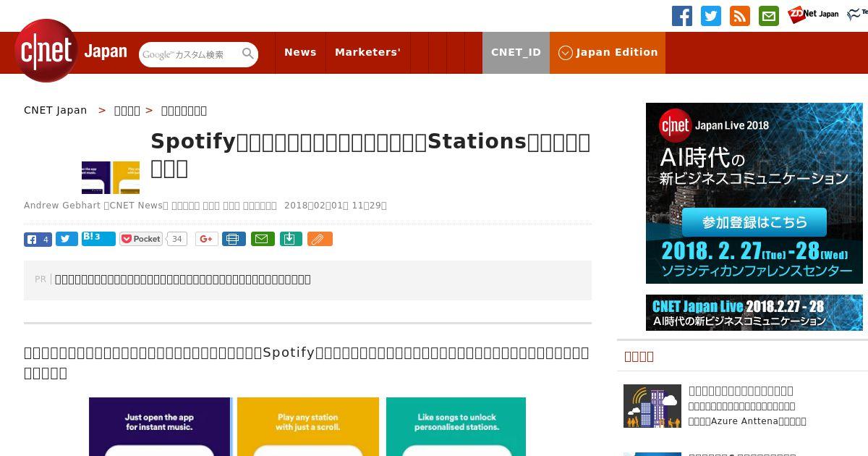
Task: Save article to Pocket
Action: pyautogui.click(x=141, y=239)
